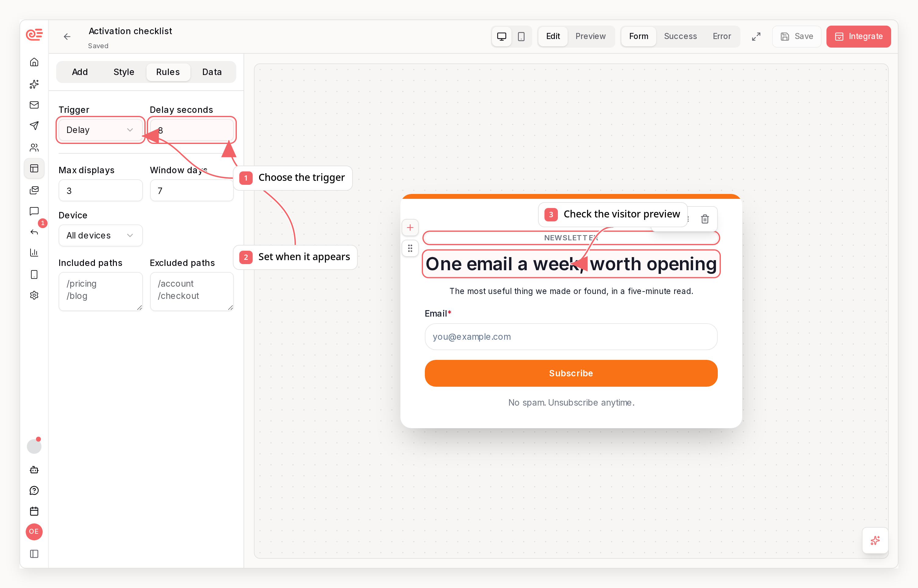Viewport: 918px width, 588px height.
Task: Click the Window days field
Action: pos(192,191)
